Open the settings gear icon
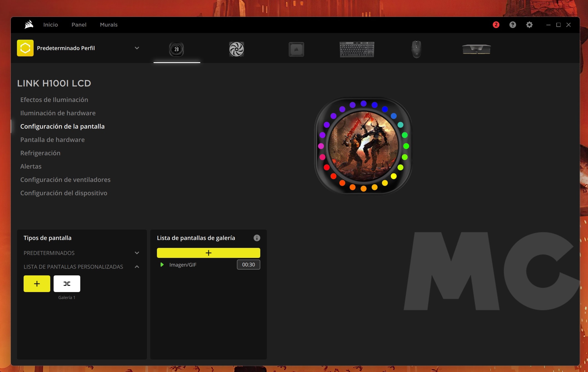The height and width of the screenshot is (372, 588). (529, 25)
